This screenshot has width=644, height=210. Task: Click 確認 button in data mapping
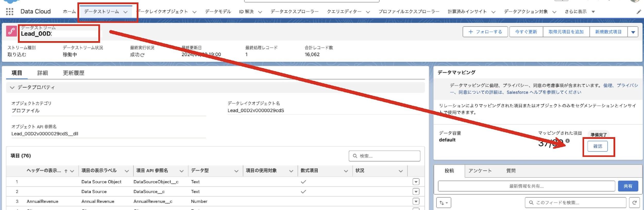click(598, 146)
